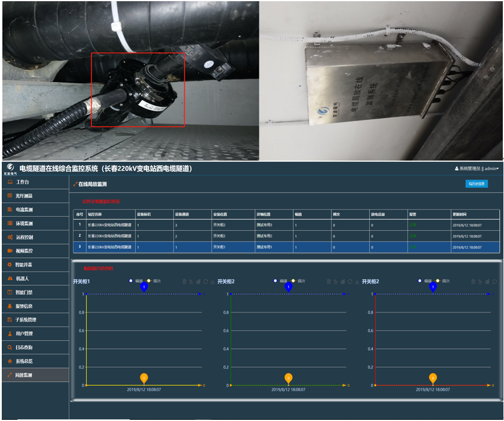Click the 系统总览 home icon
Image resolution: width=504 pixels, height=421 pixels.
(x=9, y=361)
